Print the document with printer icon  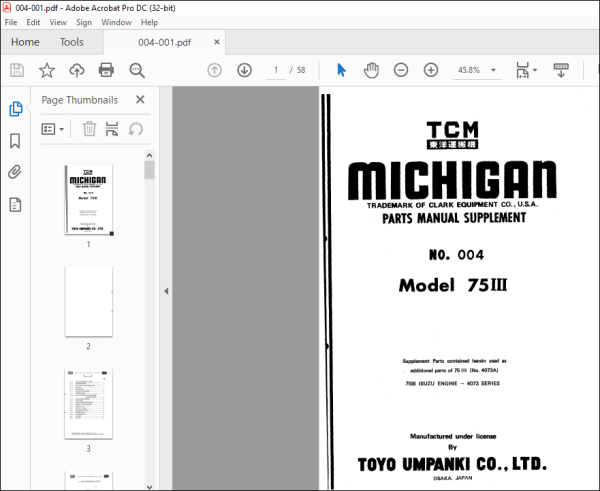pyautogui.click(x=106, y=70)
